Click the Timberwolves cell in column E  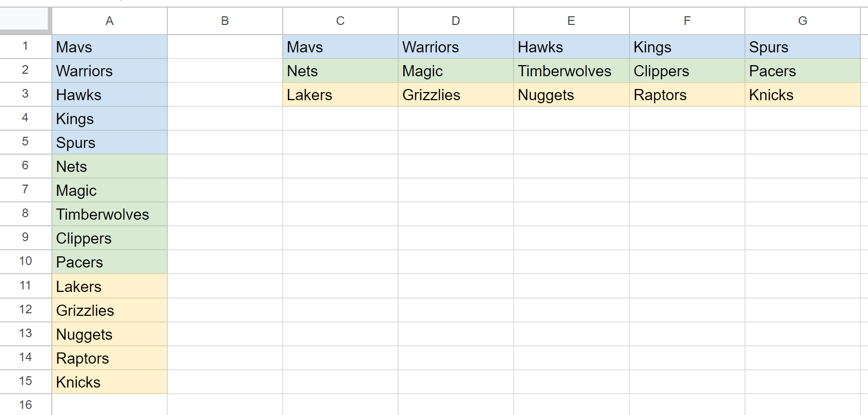coord(572,71)
